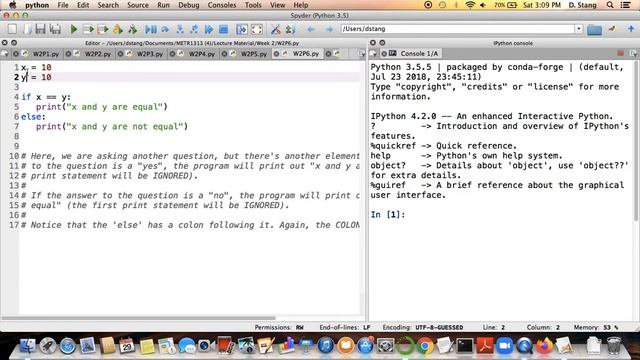640x360 pixels.
Task: Go forward to next cursor position
Action: 329,29
